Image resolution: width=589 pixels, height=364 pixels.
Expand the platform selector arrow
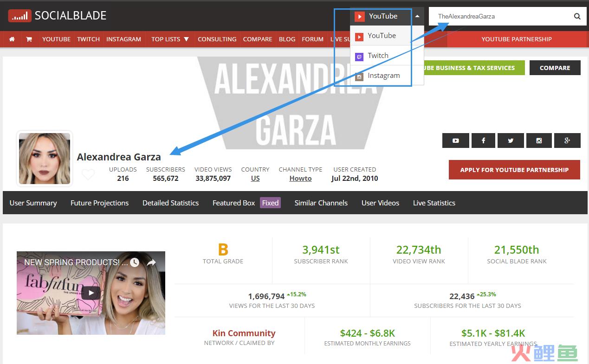417,16
